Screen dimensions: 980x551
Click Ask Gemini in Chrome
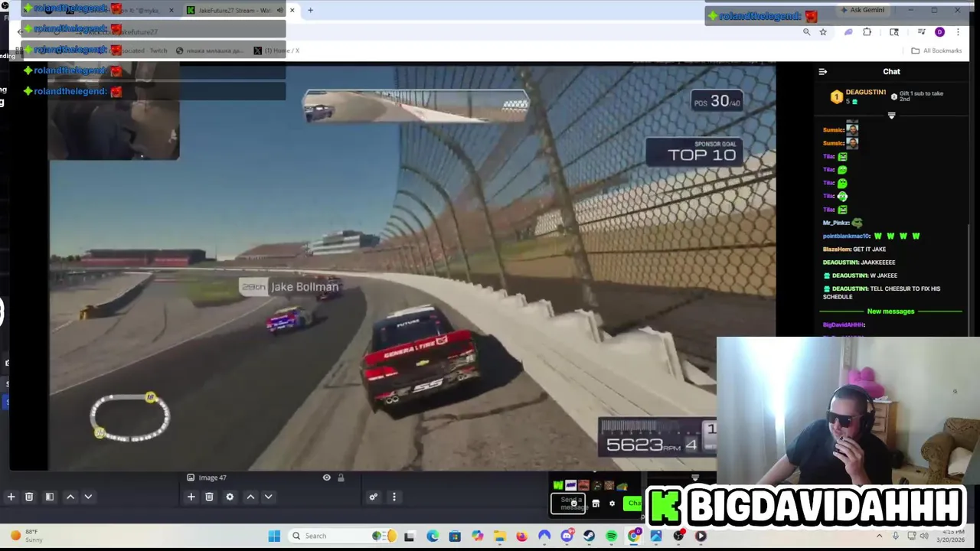(x=862, y=10)
